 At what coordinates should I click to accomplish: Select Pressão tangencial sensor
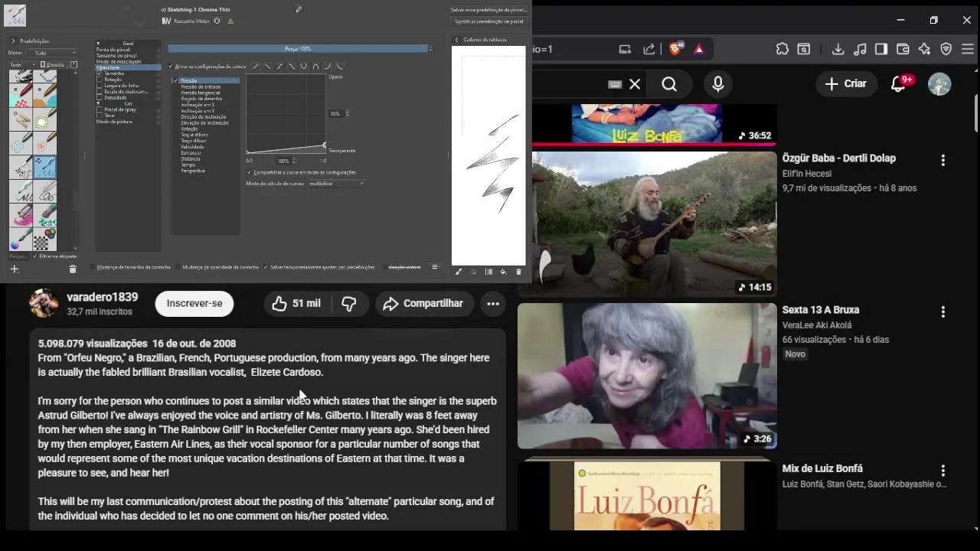tap(201, 93)
